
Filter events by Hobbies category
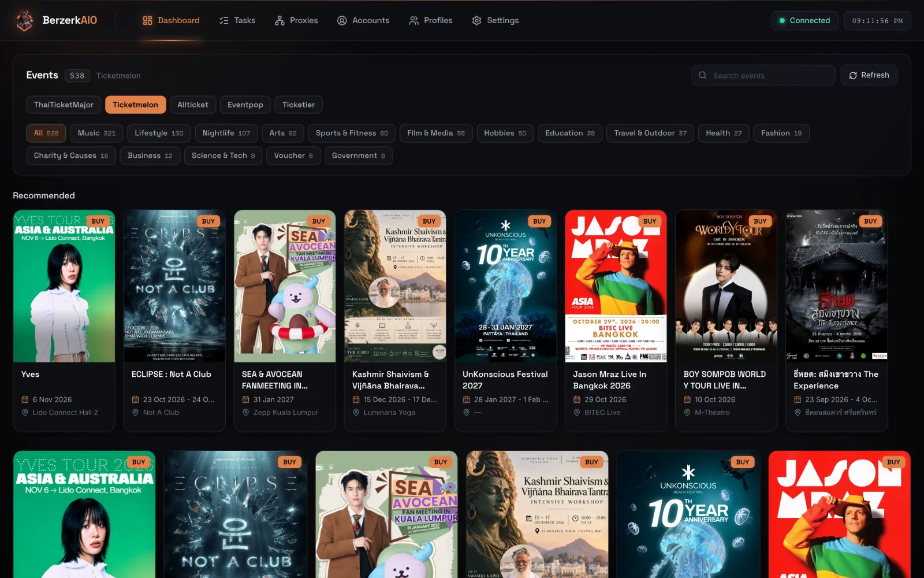505,133
